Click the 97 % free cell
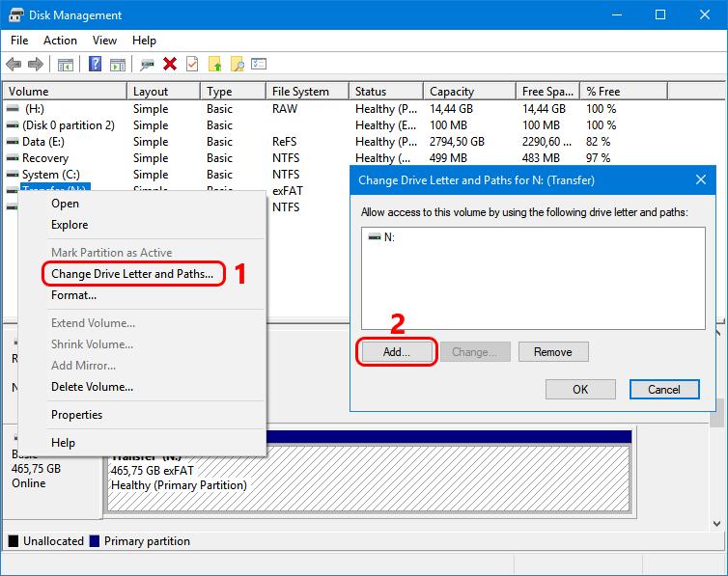 point(598,158)
